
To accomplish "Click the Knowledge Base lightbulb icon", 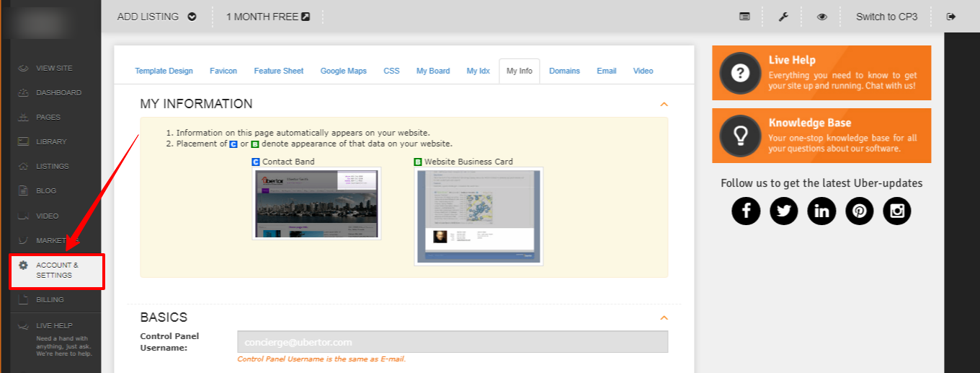I will [740, 136].
